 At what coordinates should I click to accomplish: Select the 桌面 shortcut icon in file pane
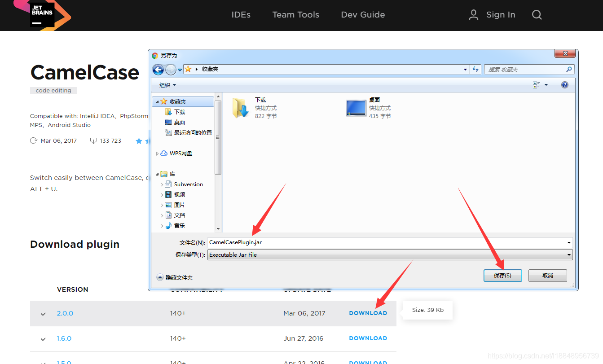[x=356, y=108]
